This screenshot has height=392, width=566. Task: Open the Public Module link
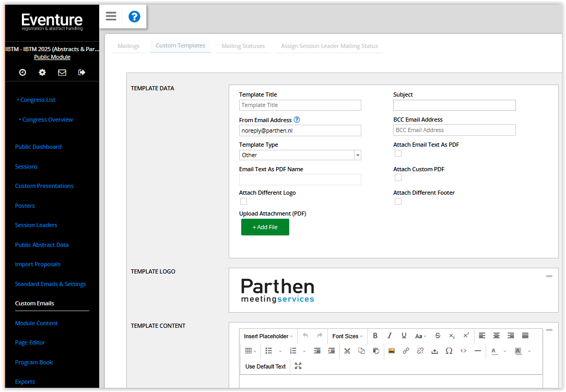click(52, 57)
